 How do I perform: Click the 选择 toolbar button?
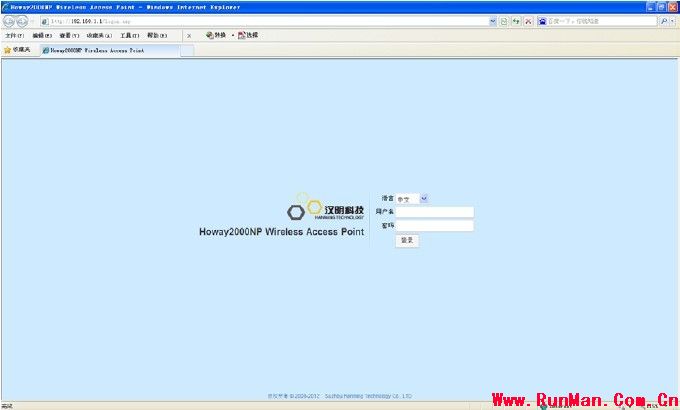pos(248,35)
